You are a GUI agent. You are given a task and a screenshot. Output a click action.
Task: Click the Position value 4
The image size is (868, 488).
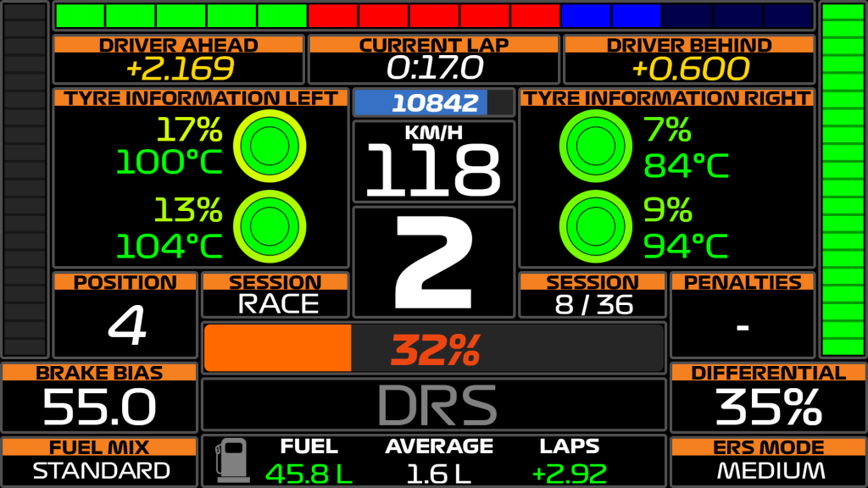click(127, 324)
